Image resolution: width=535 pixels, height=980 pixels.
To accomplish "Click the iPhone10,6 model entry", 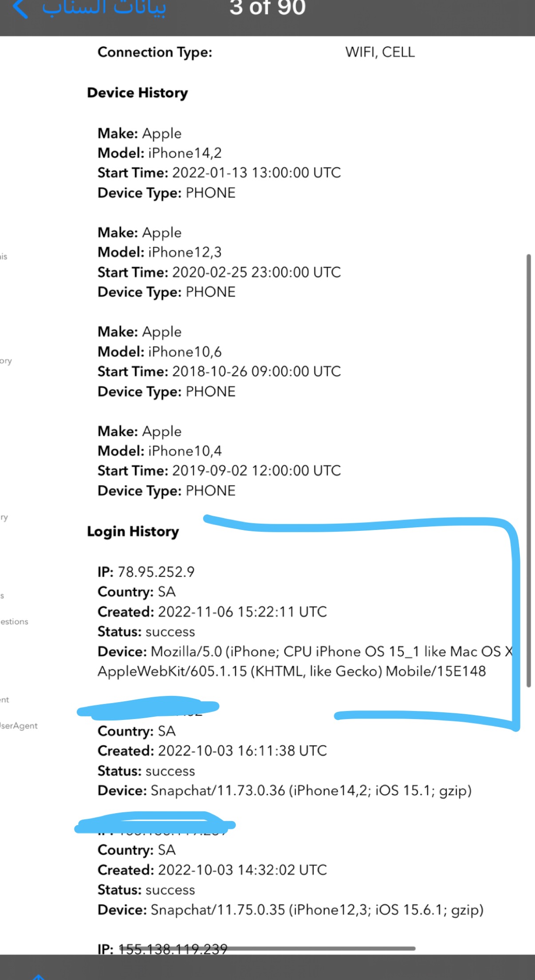I will 160,352.
